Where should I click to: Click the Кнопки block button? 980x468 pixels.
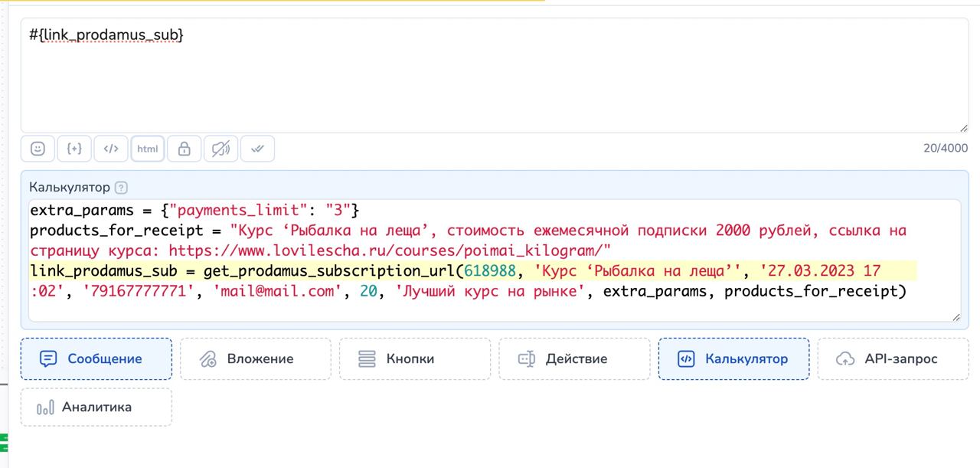tap(415, 358)
